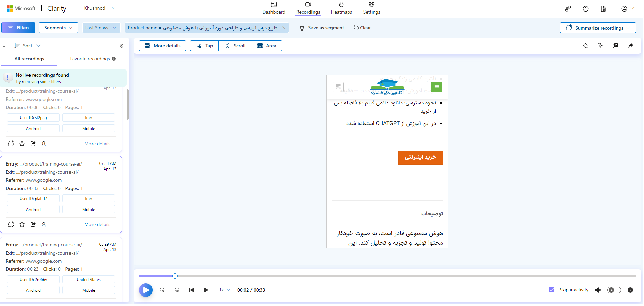Open the Segments dropdown
The width and height of the screenshot is (644, 306).
(58, 28)
